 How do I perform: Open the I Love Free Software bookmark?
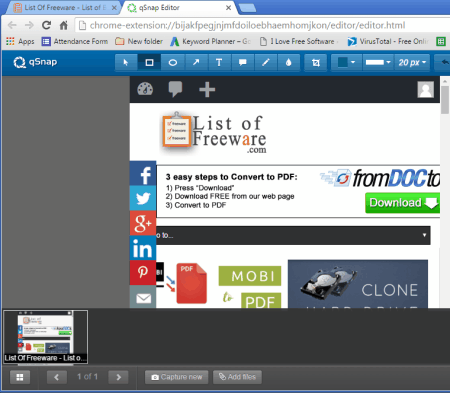click(298, 41)
